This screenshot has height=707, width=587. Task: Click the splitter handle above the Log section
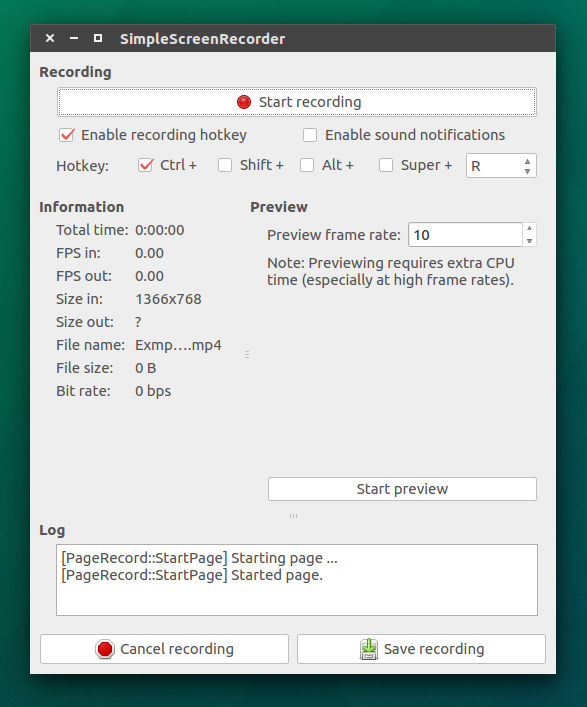[294, 516]
